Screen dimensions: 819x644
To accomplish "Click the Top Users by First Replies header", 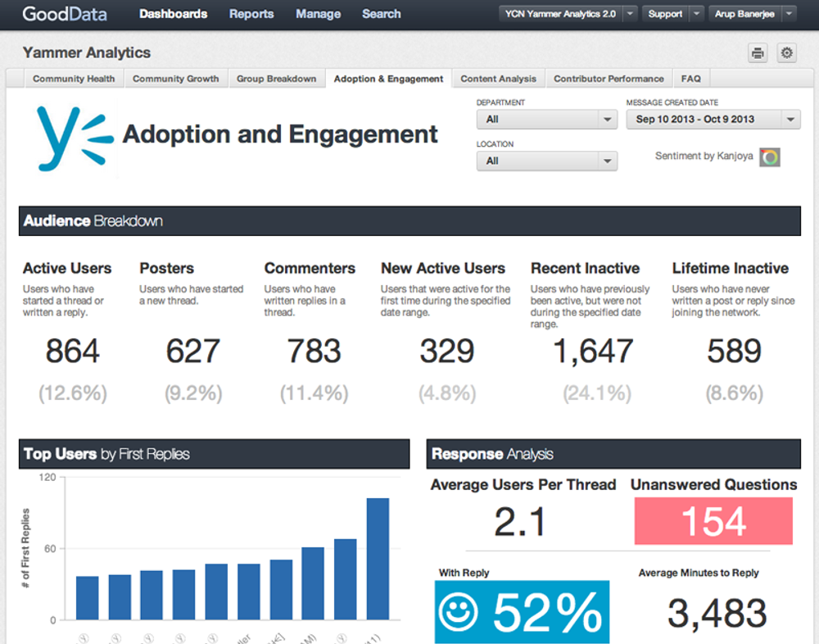I will 214,454.
